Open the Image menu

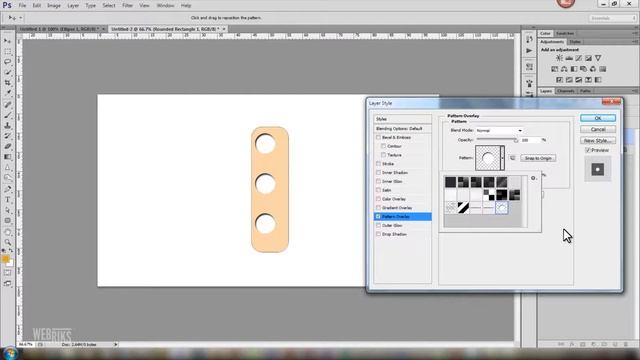[x=54, y=6]
